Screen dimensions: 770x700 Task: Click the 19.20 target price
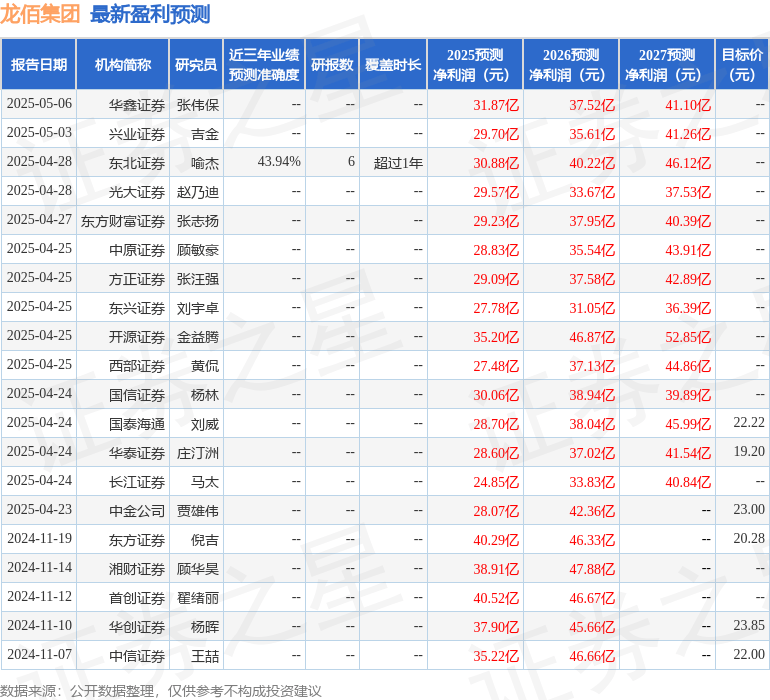(749, 451)
